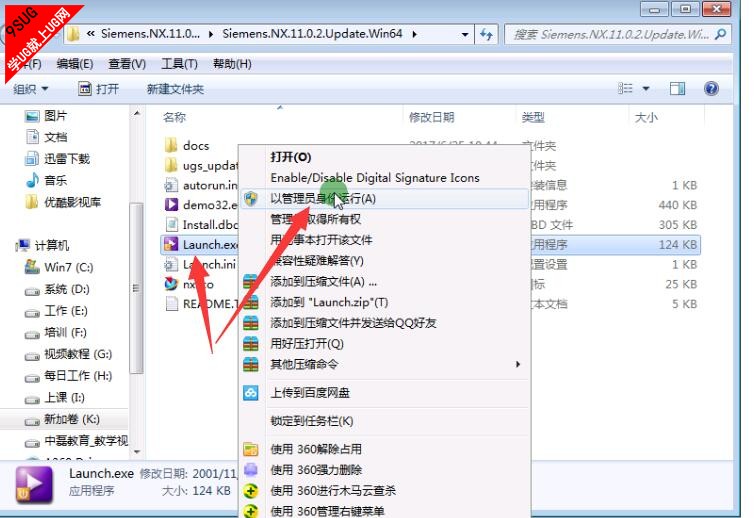Click the Baidu cloud icon beside 上传到百度网盘
The image size is (755, 518).
coord(251,393)
